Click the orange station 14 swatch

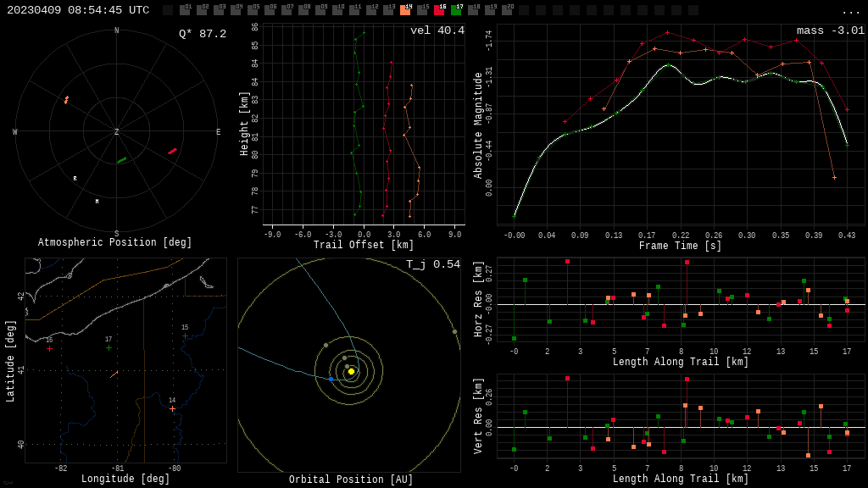coord(405,10)
